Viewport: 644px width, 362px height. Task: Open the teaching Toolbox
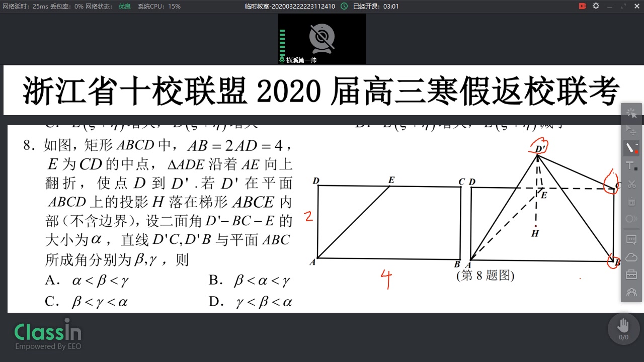coord(631,275)
